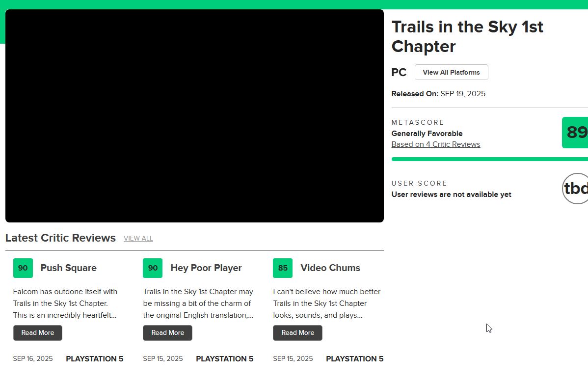This screenshot has width=588, height=384.
Task: Read More of the Hey Poor Player review
Action: click(168, 333)
